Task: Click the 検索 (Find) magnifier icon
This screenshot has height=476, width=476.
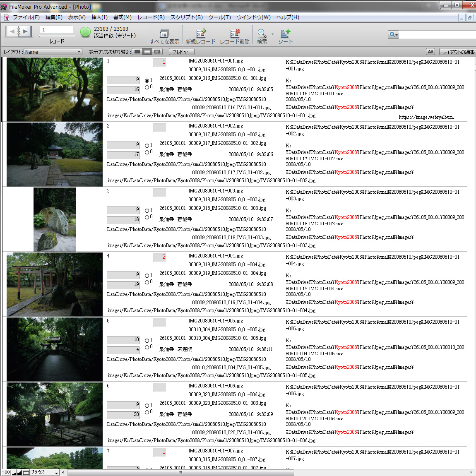Action: coord(262,33)
